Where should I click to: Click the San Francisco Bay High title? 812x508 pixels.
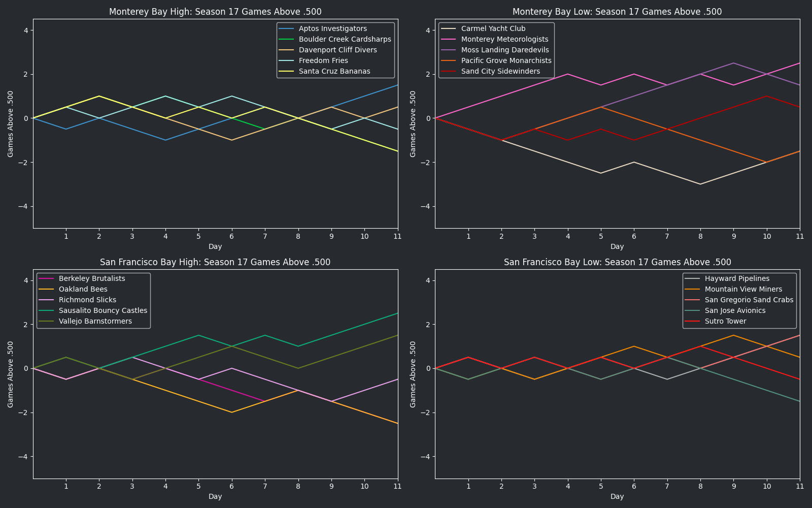[215, 262]
